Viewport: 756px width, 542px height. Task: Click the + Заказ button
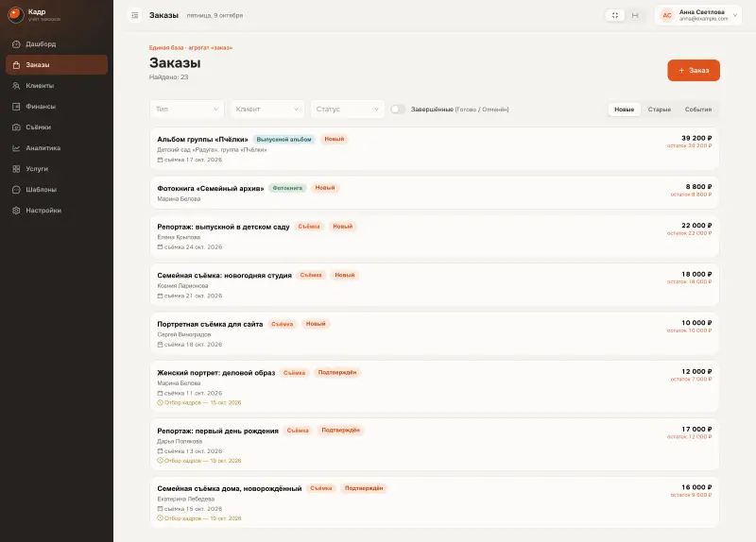coord(694,70)
